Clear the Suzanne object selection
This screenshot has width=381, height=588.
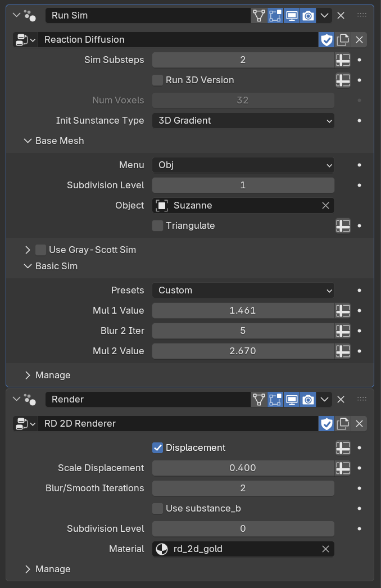click(x=325, y=206)
